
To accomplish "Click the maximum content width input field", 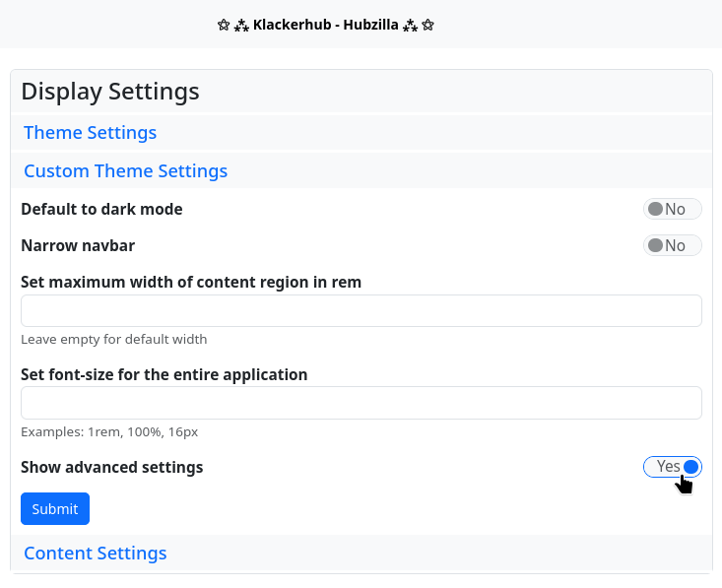I will coord(361,311).
